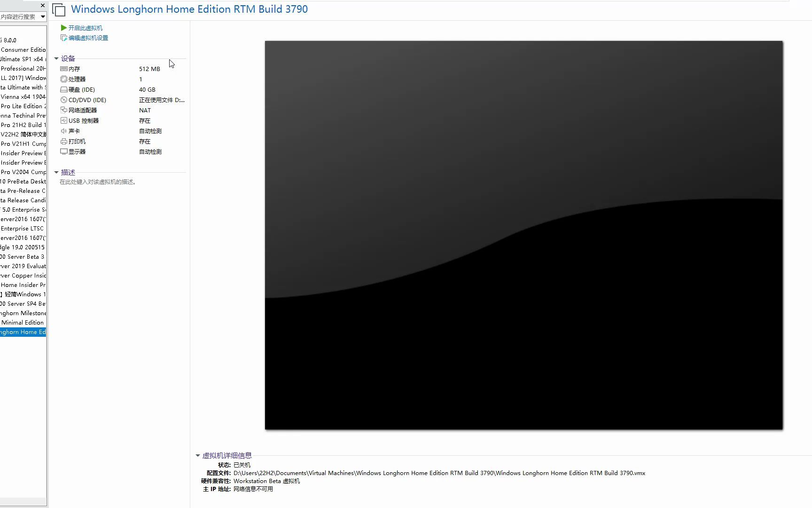The height and width of the screenshot is (508, 812).
Task: Click the printer (打印机) icon
Action: tap(63, 141)
